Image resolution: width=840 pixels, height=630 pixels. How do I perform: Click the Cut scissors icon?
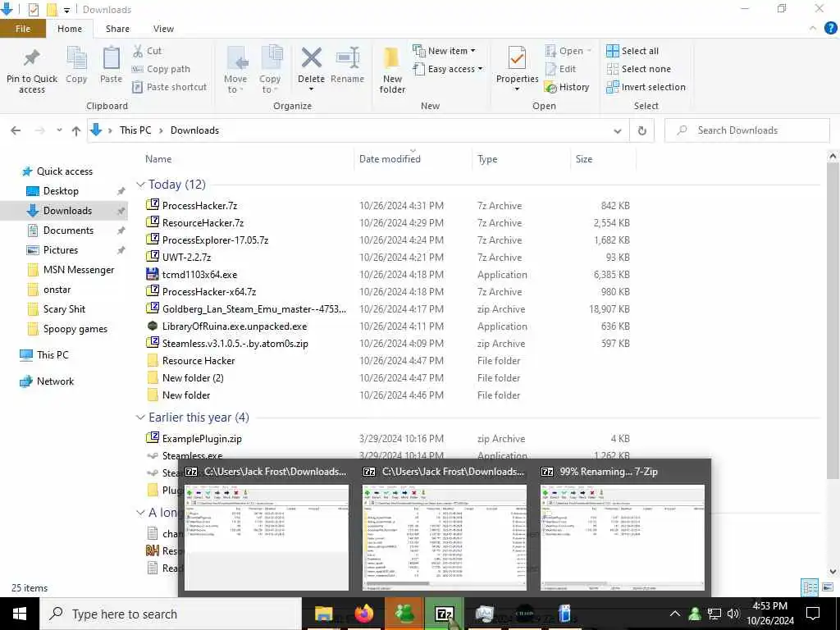(138, 51)
